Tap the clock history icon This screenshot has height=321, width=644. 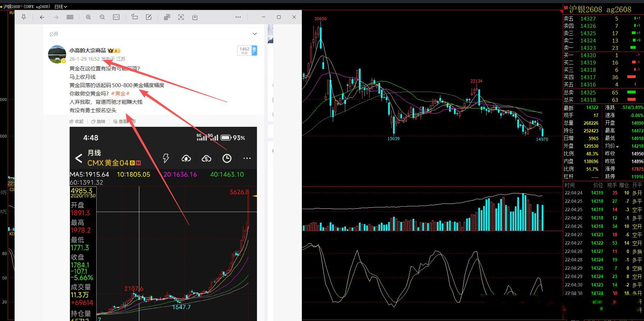(x=227, y=159)
